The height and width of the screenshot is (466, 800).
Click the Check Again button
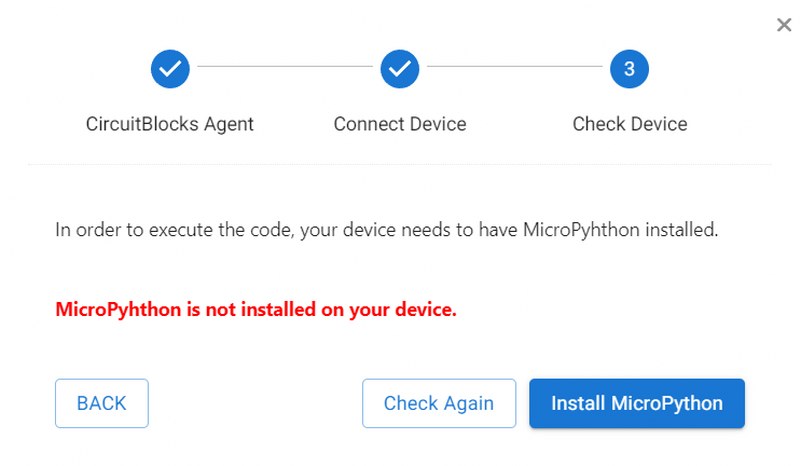click(439, 403)
